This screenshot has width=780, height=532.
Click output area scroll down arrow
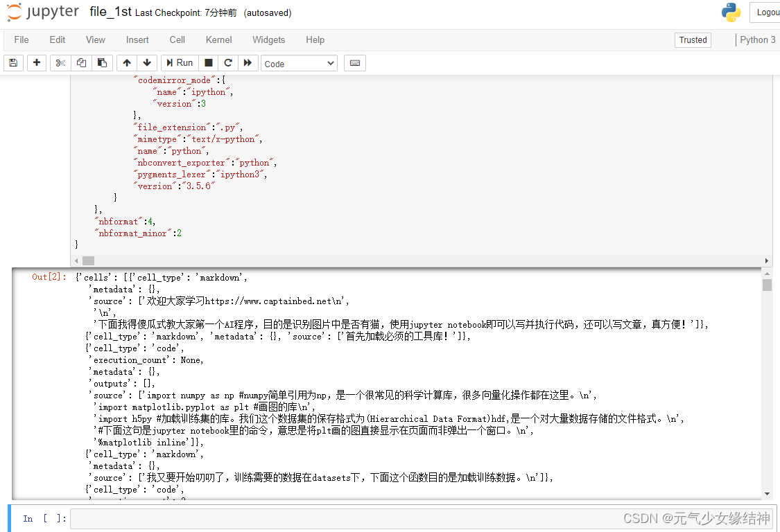(767, 494)
